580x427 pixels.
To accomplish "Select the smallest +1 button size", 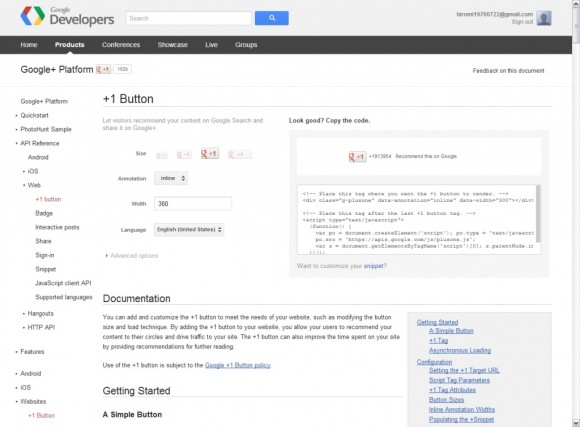I will [162, 155].
